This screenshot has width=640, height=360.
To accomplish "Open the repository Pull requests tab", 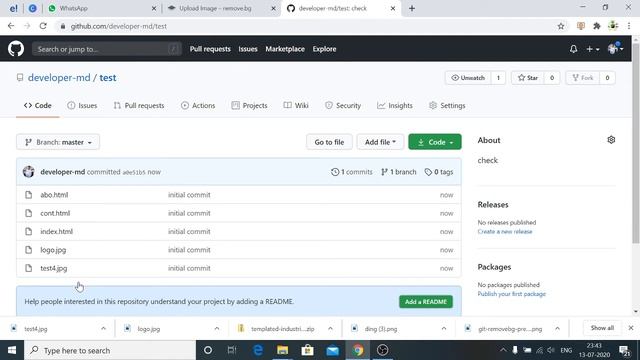I will pyautogui.click(x=139, y=106).
